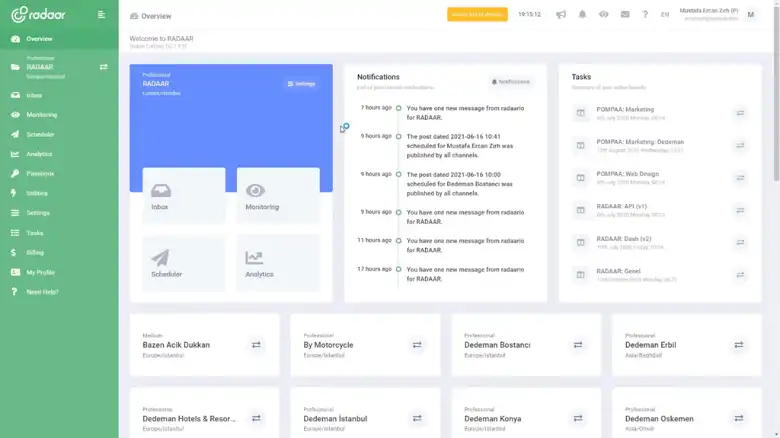This screenshot has height=438, width=780.
Task: Open the Inbox tile in the blue card
Action: (184, 194)
